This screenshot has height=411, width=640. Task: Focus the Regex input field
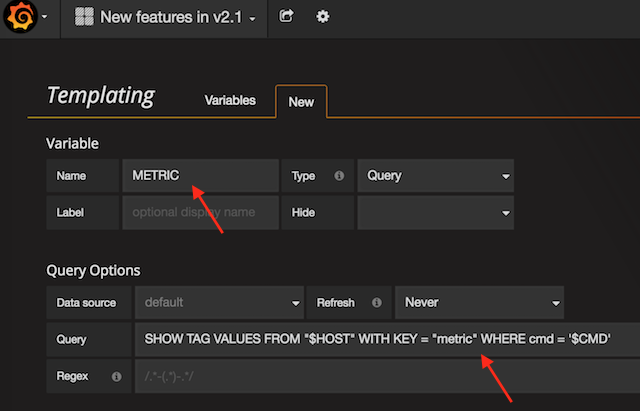pos(385,377)
